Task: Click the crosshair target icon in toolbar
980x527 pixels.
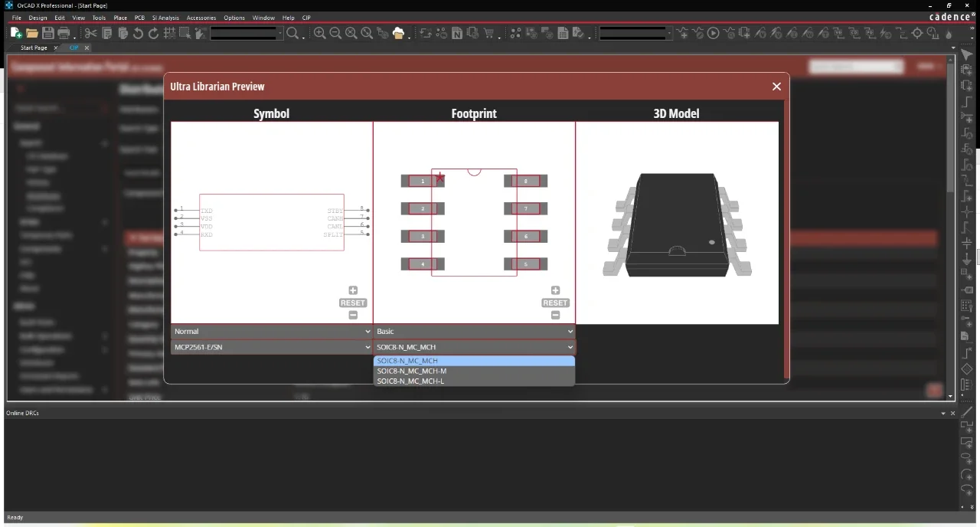Action: 917,33
